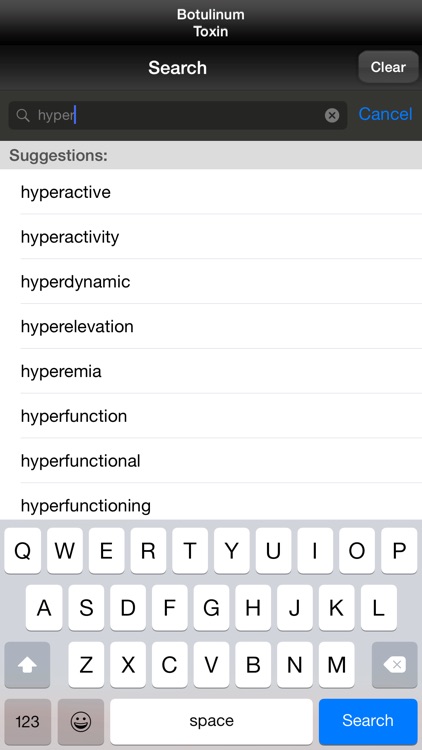Select the hyperactive suggestion

(x=211, y=192)
